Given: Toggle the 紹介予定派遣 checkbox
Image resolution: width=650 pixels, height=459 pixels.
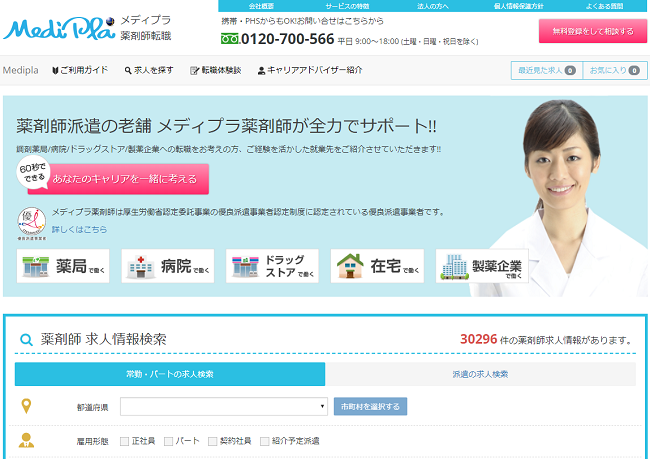Looking at the screenshot, I should click(x=265, y=441).
